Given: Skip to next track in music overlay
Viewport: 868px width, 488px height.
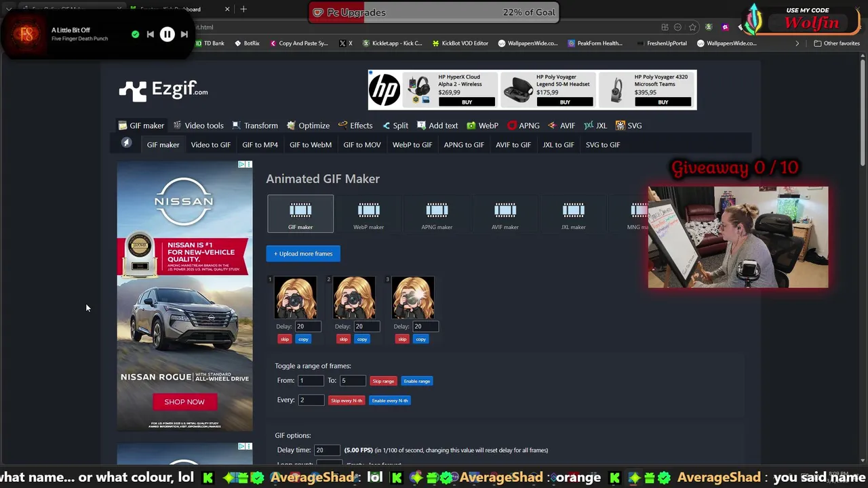Looking at the screenshot, I should (184, 34).
